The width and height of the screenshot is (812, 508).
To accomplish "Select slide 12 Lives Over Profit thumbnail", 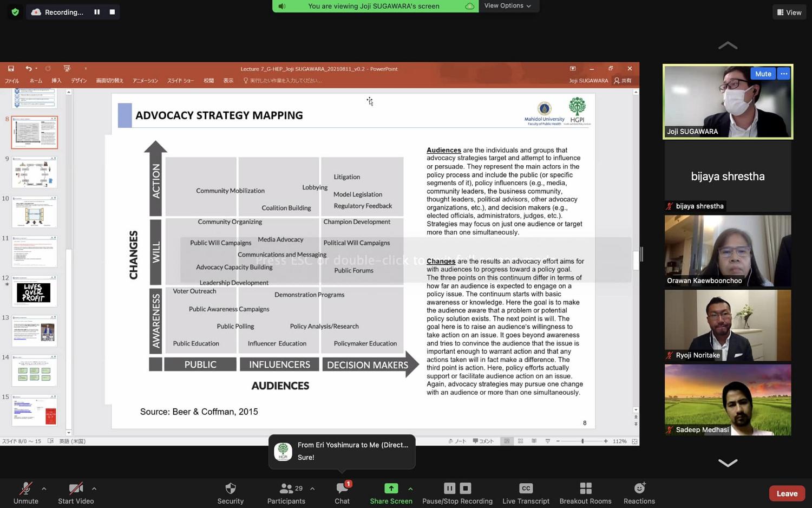I will [34, 291].
